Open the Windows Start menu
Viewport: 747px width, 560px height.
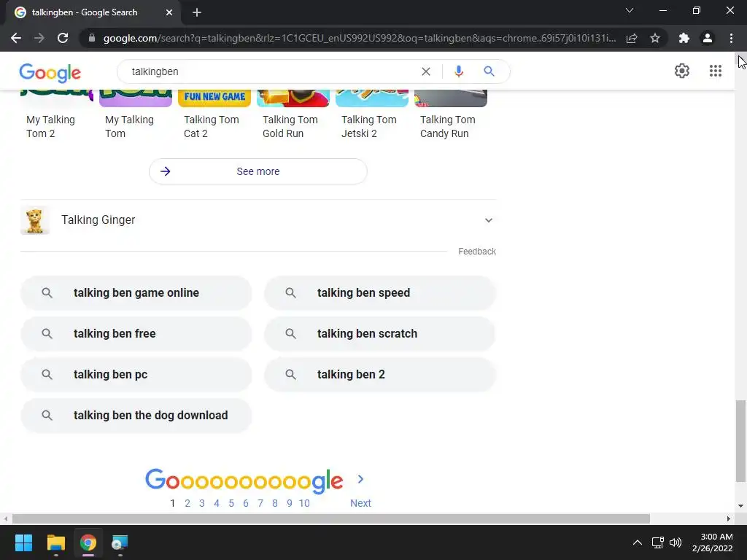tap(23, 542)
